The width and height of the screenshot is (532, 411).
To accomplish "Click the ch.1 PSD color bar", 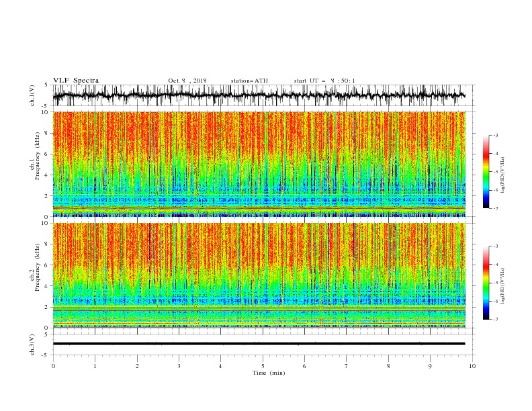I will pos(486,171).
